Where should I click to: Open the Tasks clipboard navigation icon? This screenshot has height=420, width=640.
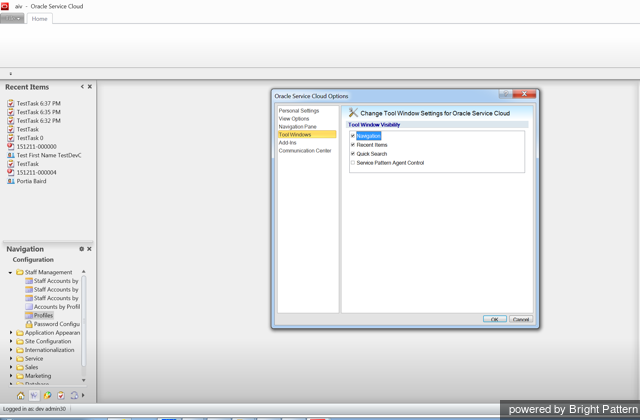coord(61,395)
